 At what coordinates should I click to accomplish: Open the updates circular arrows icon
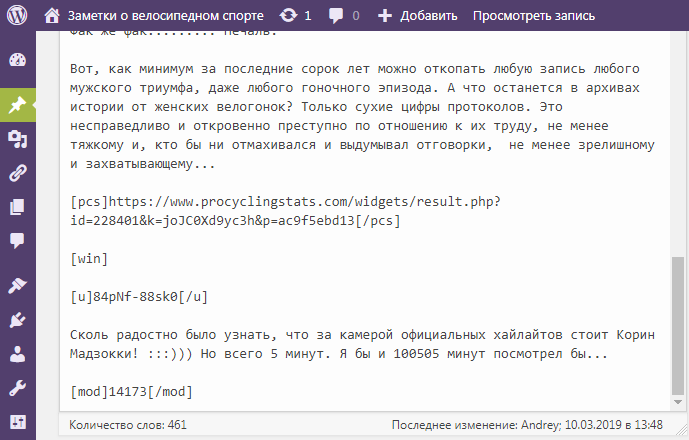[x=288, y=16]
